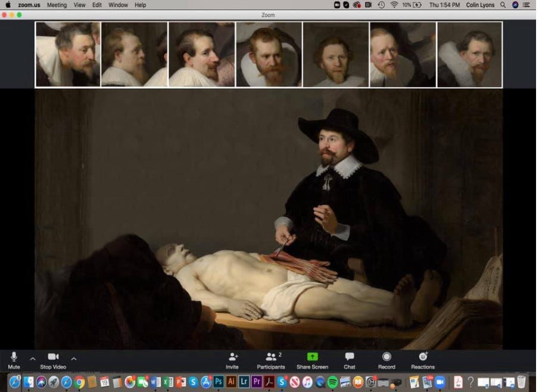Click the Zoom app icon in Dock
542x392 pixels.
coord(440,382)
